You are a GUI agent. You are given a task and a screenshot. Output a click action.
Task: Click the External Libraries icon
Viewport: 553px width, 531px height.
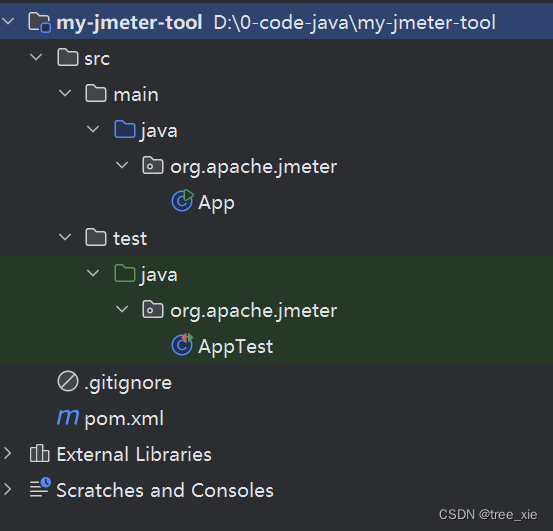coord(39,453)
